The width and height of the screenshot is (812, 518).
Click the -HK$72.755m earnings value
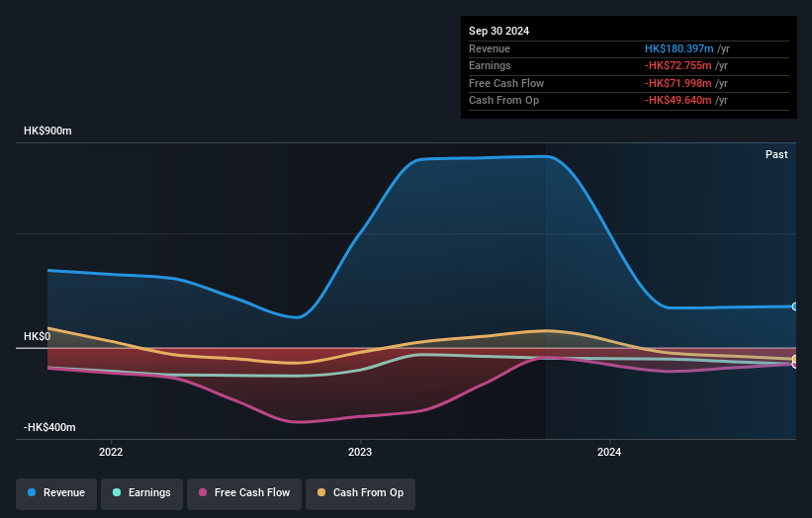677,65
